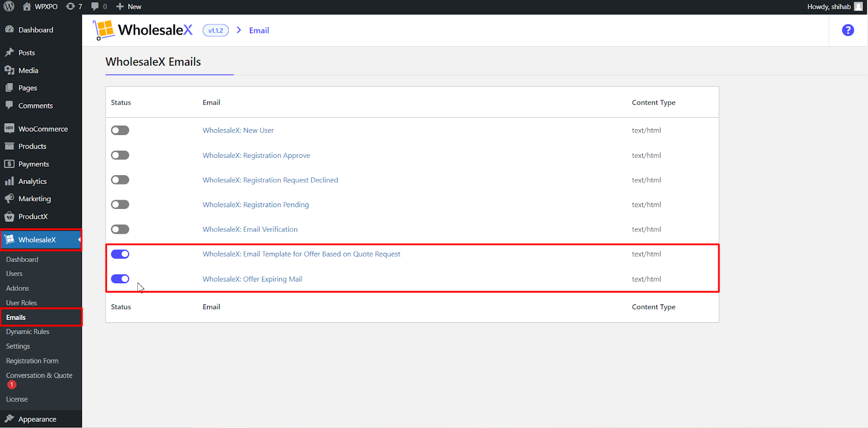The height and width of the screenshot is (428, 868).
Task: Open Registration Request Declined email link
Action: [270, 180]
